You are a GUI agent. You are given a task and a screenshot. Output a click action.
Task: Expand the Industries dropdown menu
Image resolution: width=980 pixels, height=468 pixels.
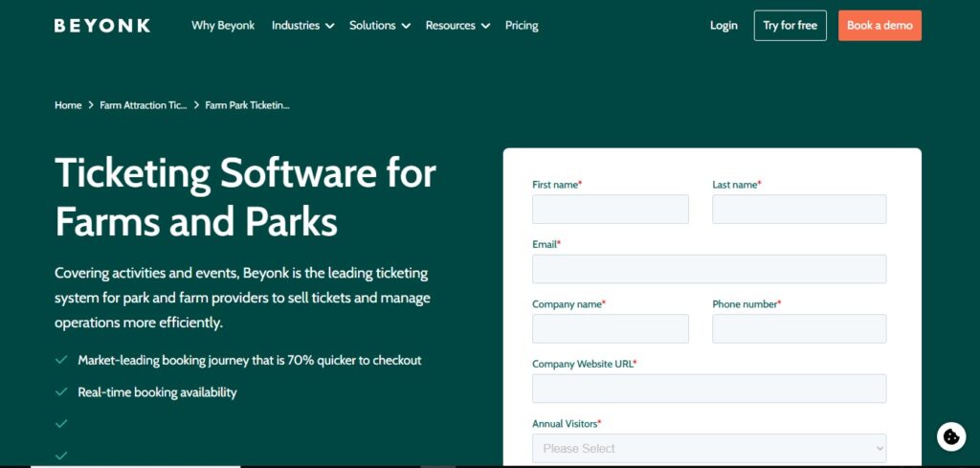tap(302, 26)
